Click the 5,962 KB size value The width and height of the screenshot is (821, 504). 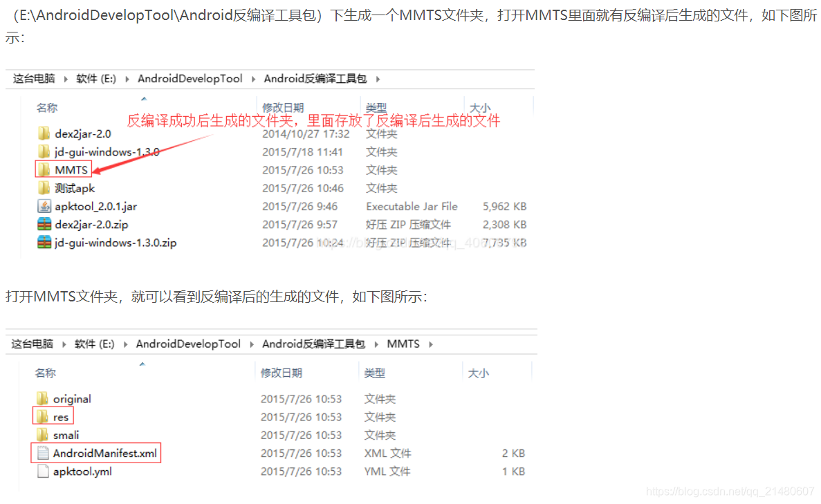[505, 206]
